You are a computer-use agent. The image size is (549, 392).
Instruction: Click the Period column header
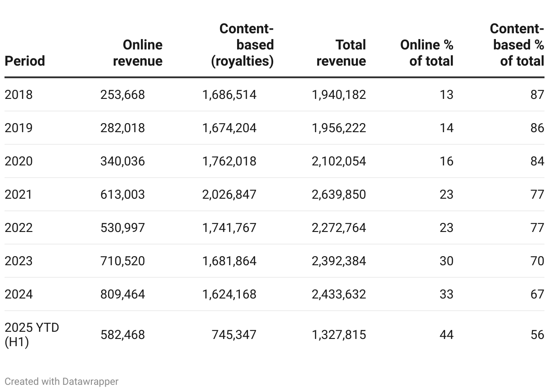(x=25, y=61)
